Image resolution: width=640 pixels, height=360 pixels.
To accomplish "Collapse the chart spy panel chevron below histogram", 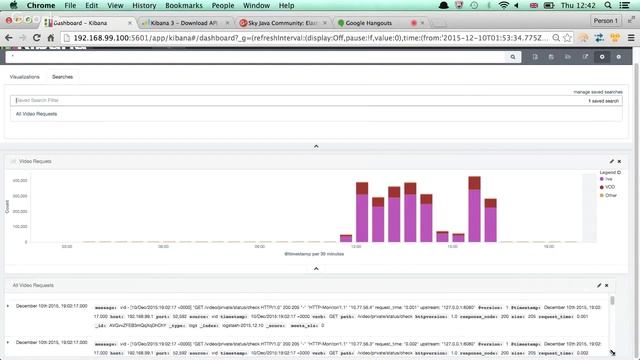I will point(316,269).
